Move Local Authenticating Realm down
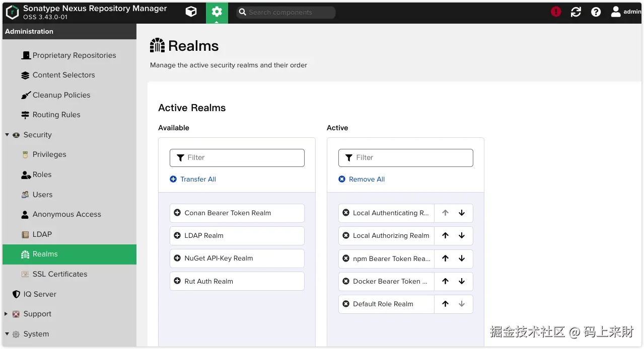The height and width of the screenshot is (349, 644). tap(462, 213)
